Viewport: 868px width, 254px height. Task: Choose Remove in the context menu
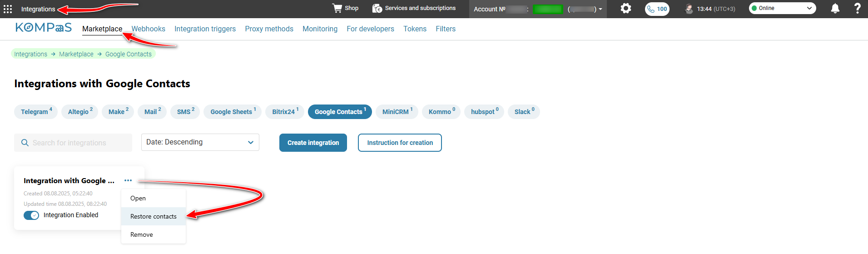(154, 234)
